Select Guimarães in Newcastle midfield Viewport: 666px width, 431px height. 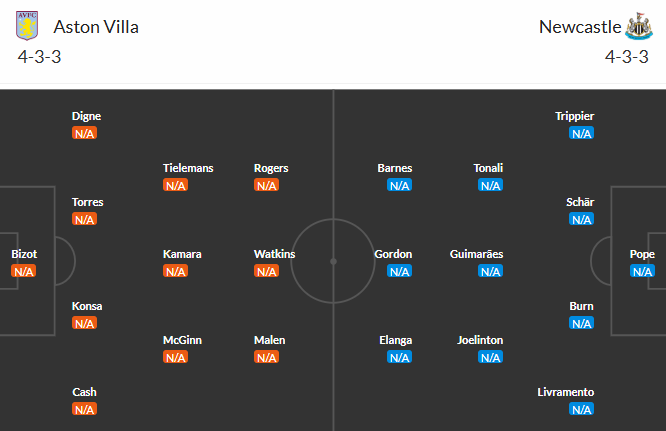tap(476, 254)
